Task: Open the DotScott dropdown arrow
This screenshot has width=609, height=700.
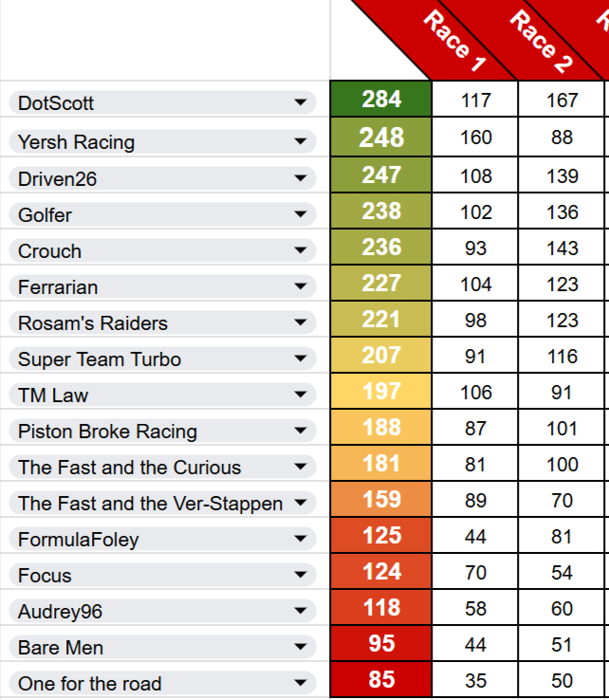Action: pyautogui.click(x=301, y=102)
